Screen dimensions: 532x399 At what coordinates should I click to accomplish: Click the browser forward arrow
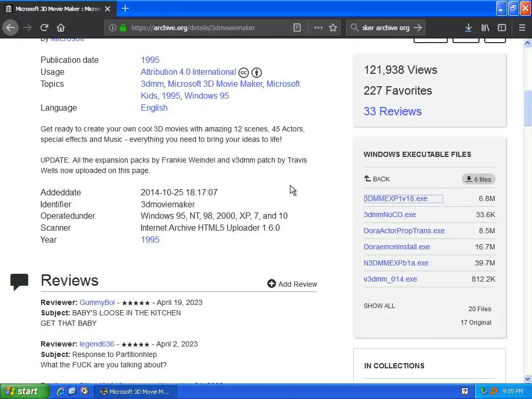tap(28, 28)
